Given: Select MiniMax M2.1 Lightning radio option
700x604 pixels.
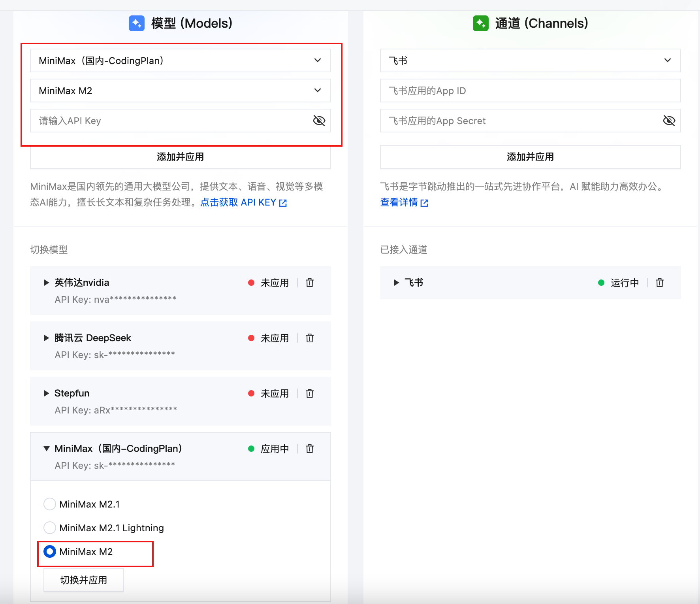Looking at the screenshot, I should [x=50, y=528].
